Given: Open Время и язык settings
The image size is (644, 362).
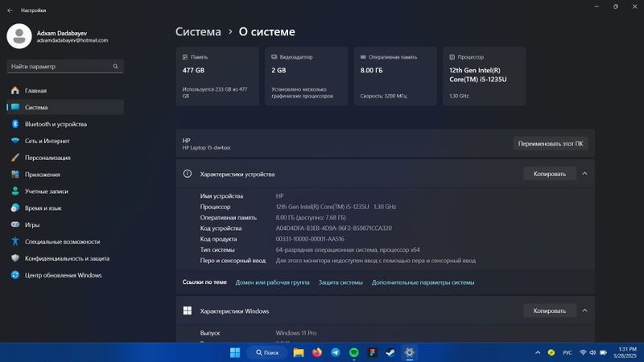Looking at the screenshot, I should click(x=65, y=208).
